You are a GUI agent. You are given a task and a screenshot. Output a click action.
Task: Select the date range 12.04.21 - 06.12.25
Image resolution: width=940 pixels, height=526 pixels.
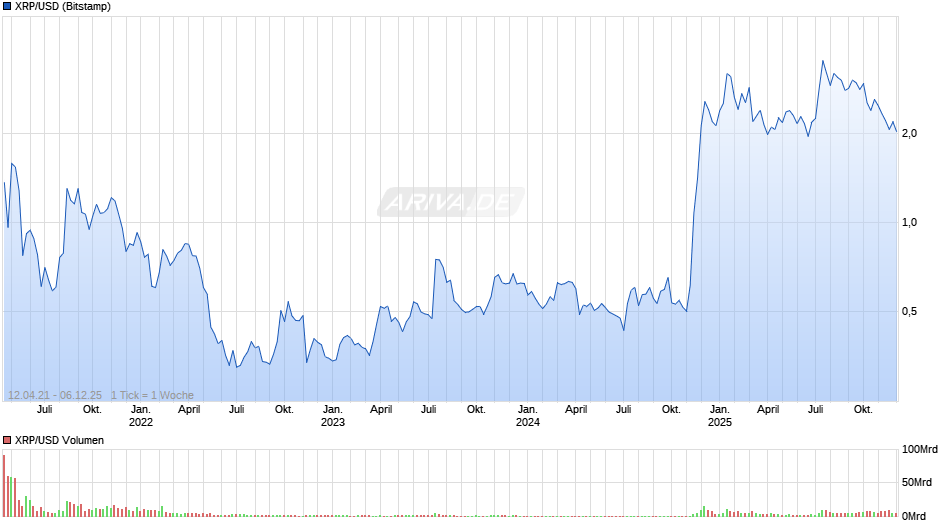[55, 395]
